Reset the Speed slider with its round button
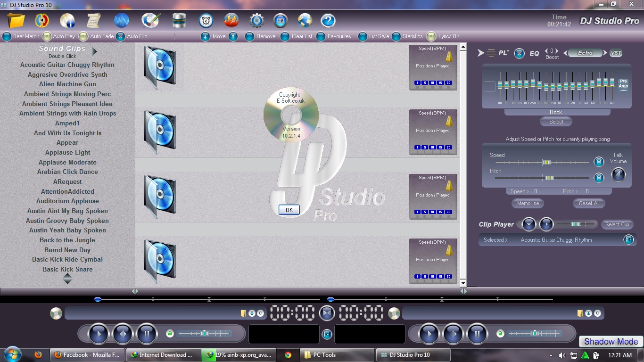This screenshot has height=362, width=644. point(599,162)
